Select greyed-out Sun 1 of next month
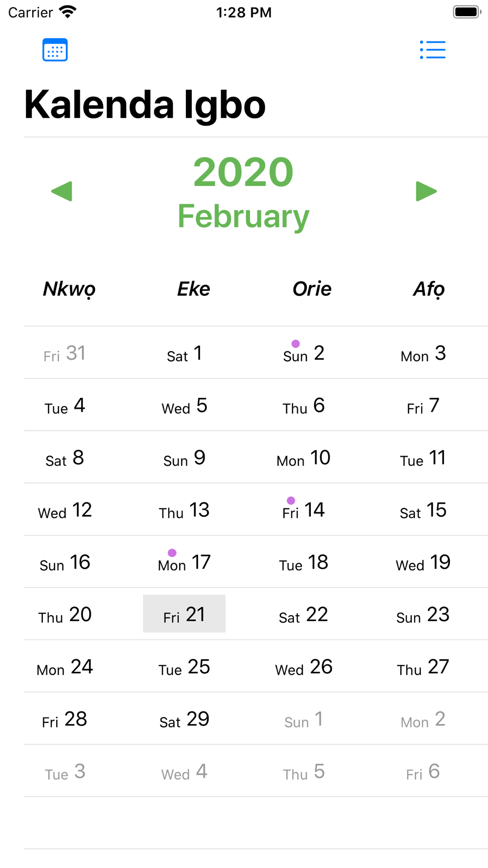The width and height of the screenshot is (488, 868). pos(304,719)
